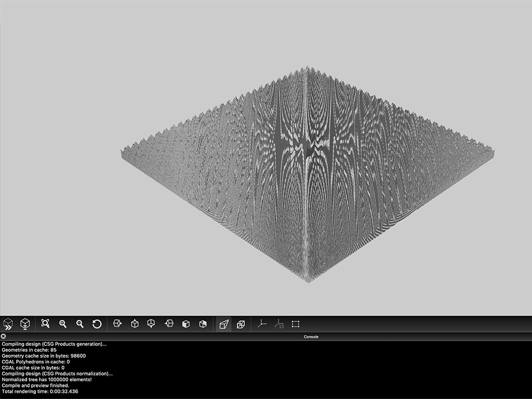The width and height of the screenshot is (532, 399).
Task: Zoom out of the 3D viewport
Action: [x=80, y=323]
